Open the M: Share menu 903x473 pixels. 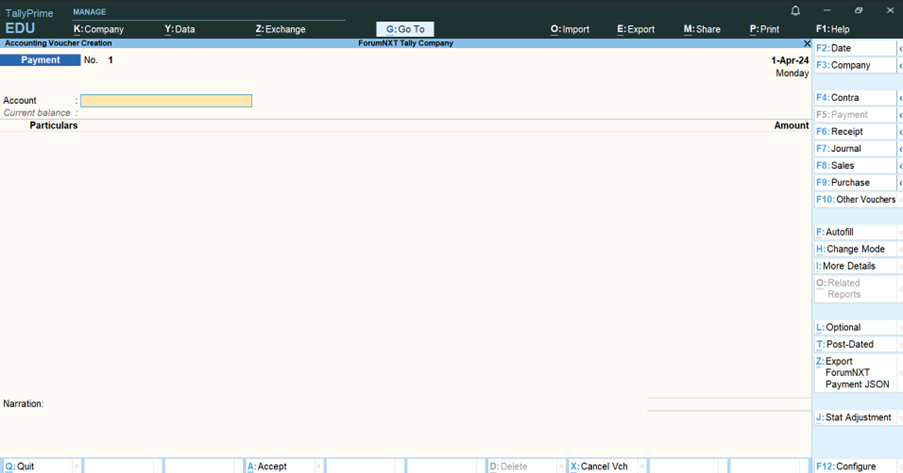pyautogui.click(x=702, y=29)
